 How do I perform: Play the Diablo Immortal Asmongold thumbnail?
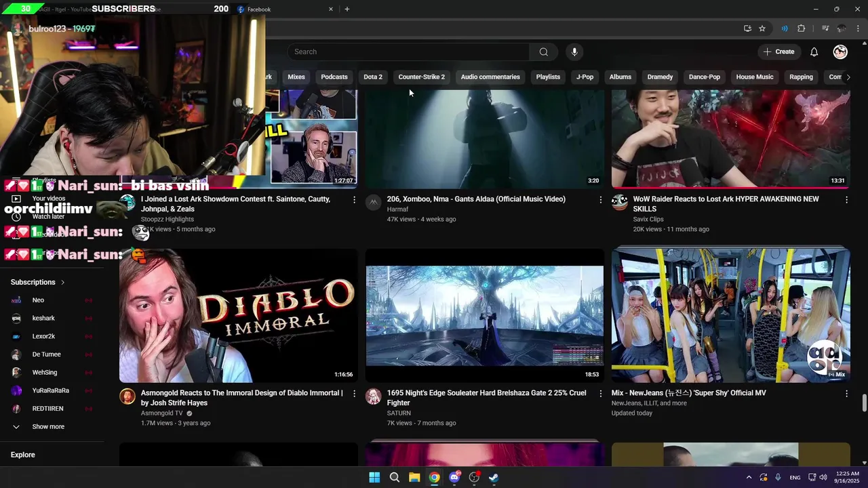239,315
